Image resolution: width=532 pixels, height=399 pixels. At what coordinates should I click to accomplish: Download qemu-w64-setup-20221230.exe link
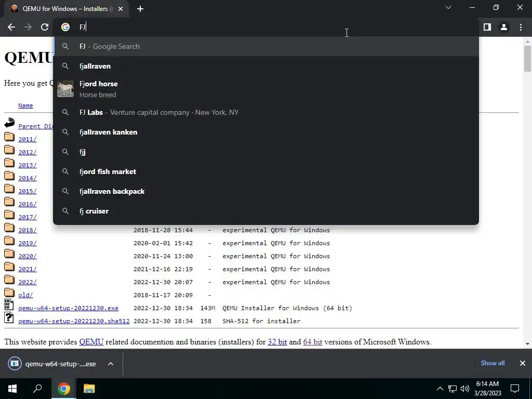pos(68,308)
